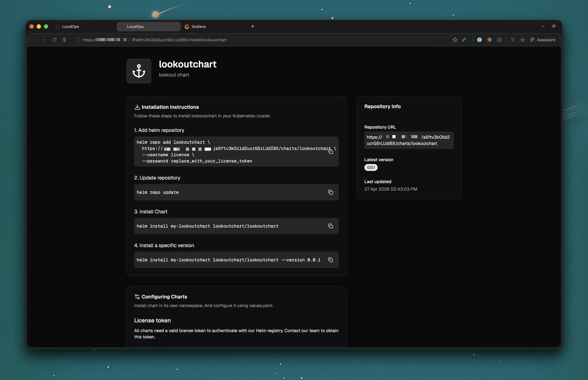
Task: Open the 1Password extension icon
Action: 479,40
